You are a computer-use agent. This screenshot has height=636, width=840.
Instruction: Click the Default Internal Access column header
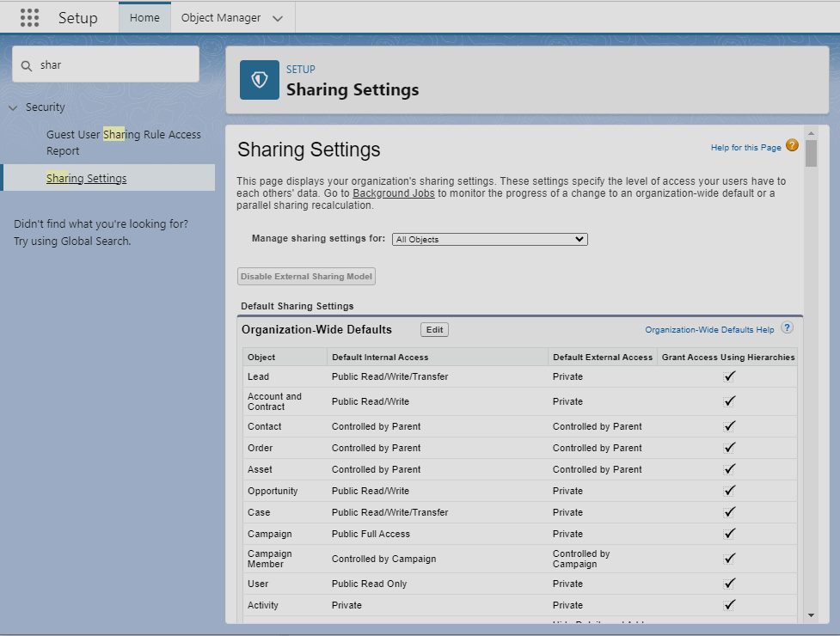pyautogui.click(x=438, y=357)
